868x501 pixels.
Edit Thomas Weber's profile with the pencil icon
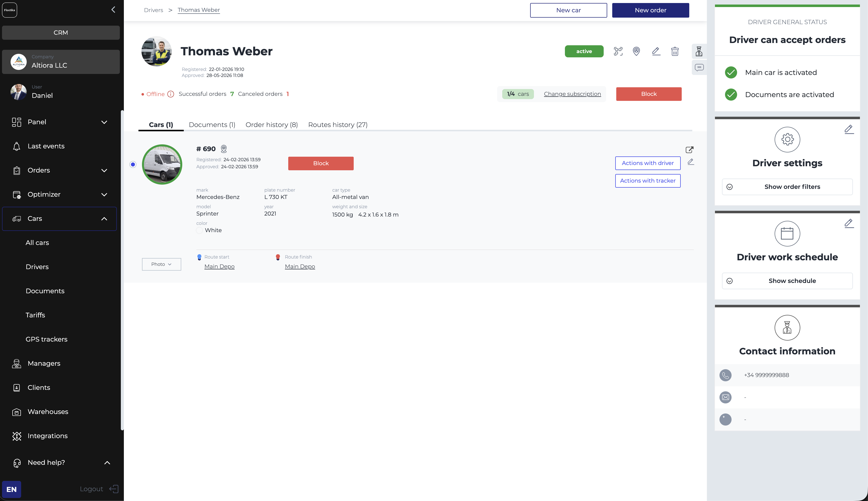point(656,51)
